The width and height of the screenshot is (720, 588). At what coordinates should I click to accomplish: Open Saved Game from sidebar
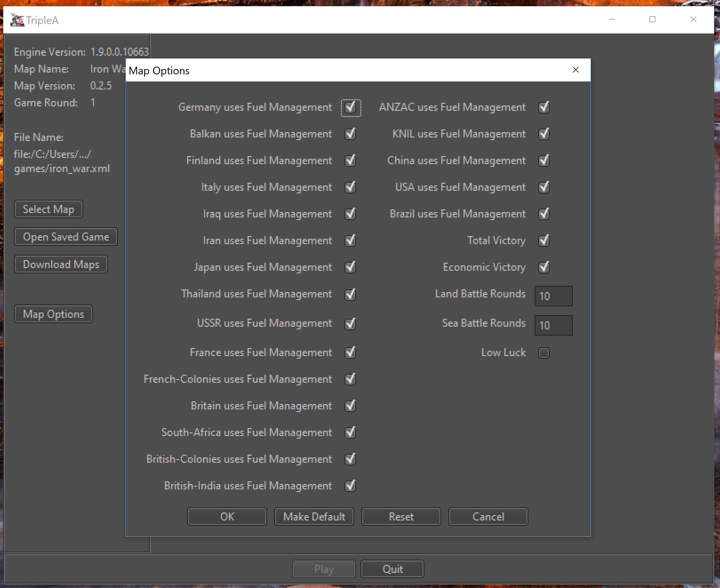tap(66, 237)
